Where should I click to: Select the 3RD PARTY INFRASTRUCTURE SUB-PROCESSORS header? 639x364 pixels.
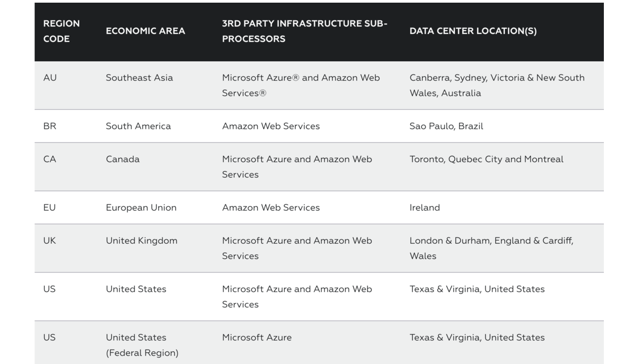click(x=305, y=31)
